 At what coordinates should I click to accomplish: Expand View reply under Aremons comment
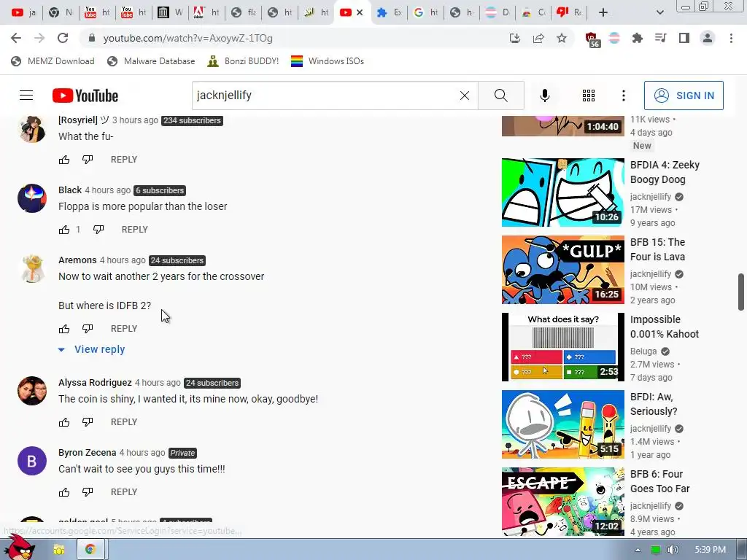point(91,349)
